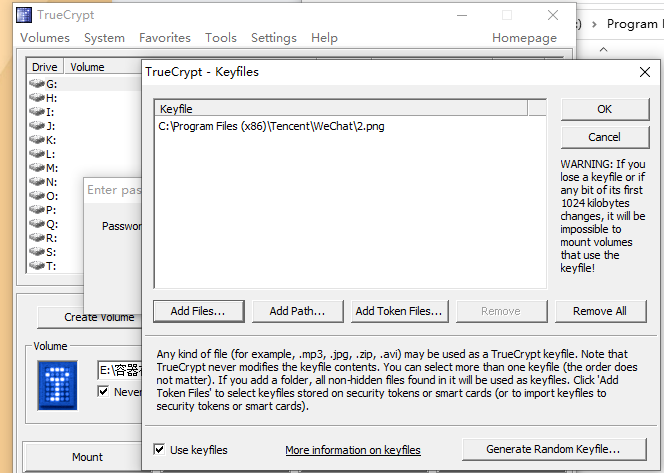Click the M: drive icon
The height and width of the screenshot is (473, 664).
click(37, 168)
